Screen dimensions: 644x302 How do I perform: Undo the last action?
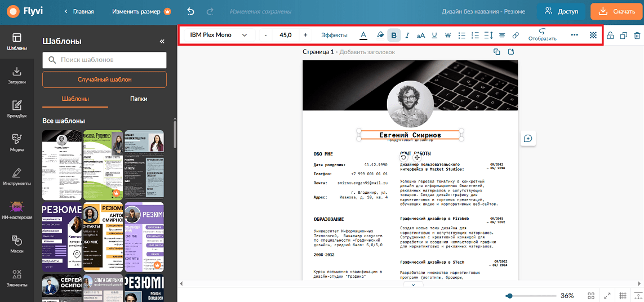point(190,11)
